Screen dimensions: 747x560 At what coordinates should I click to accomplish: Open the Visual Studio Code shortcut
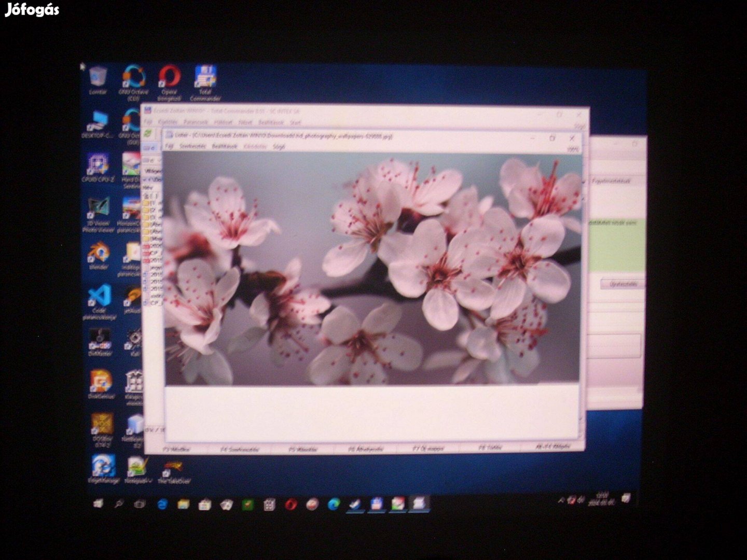tap(99, 302)
